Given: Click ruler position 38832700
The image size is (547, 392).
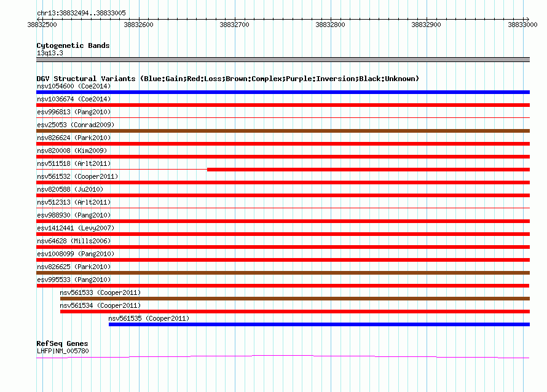Looking at the screenshot, I should pos(234,25).
